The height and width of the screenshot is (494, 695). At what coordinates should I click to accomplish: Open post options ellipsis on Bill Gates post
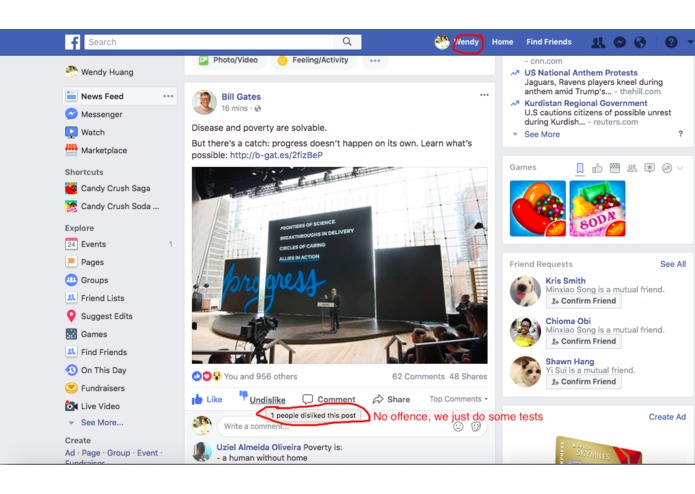484,95
